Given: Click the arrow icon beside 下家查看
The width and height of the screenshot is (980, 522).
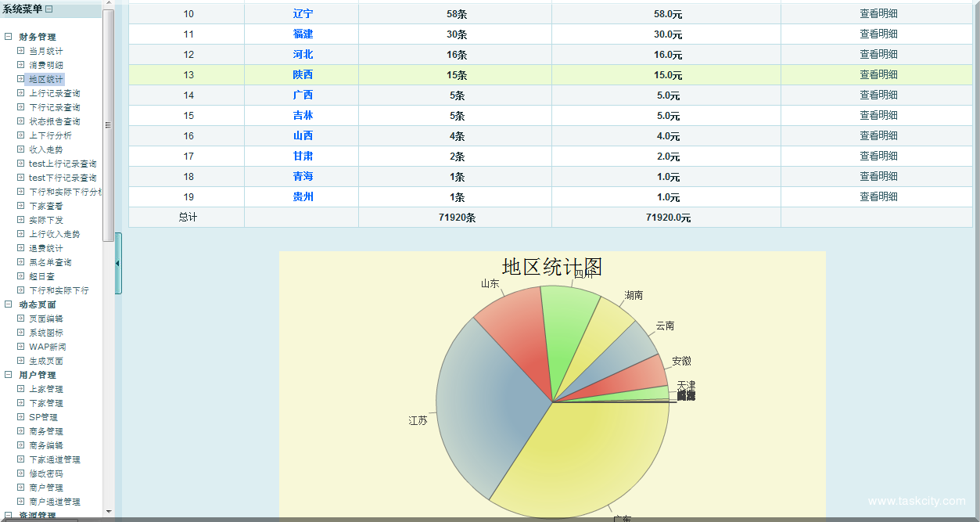Looking at the screenshot, I should click(21, 206).
